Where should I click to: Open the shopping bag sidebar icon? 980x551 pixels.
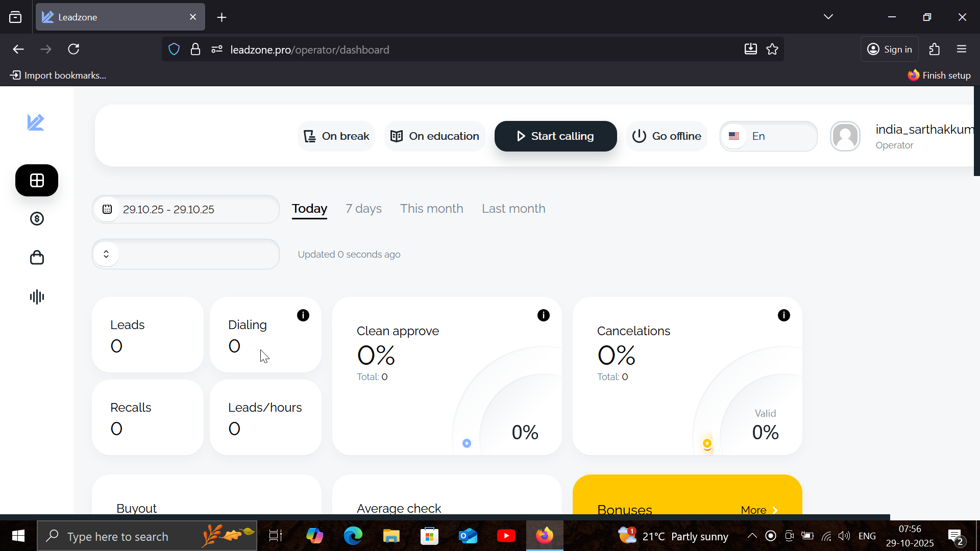tap(37, 258)
